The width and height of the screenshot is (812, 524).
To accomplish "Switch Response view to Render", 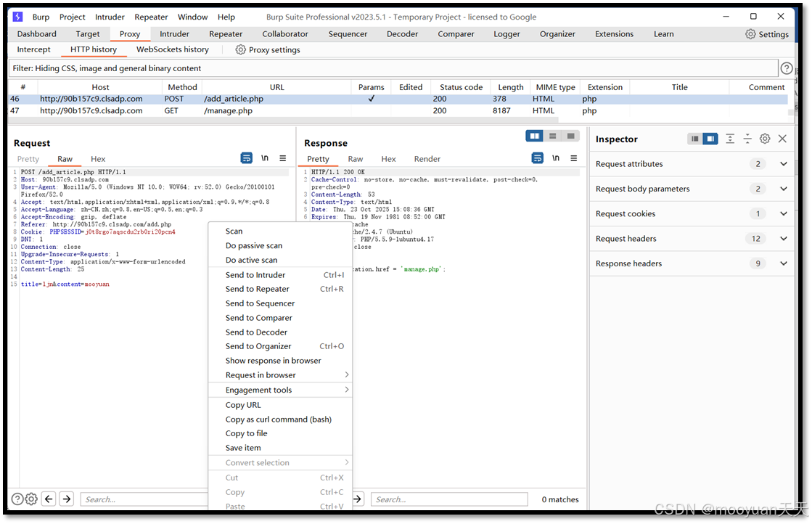I will [x=427, y=159].
